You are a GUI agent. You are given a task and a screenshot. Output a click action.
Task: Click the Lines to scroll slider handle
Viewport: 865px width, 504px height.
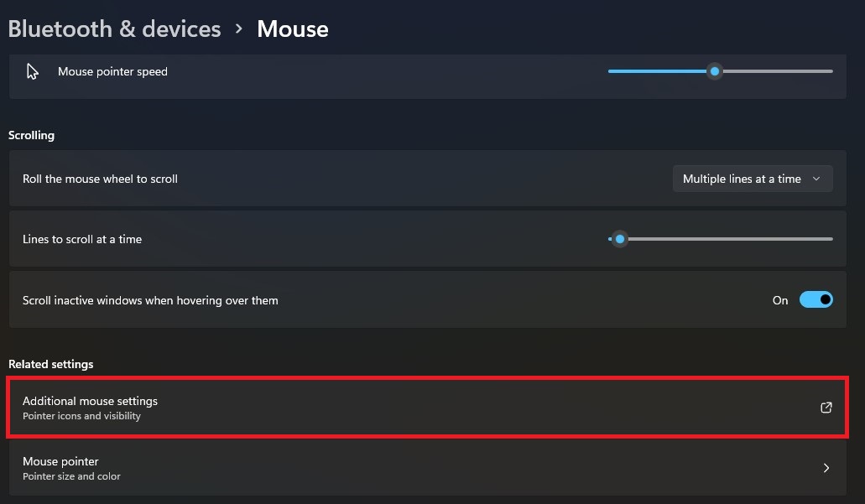tap(620, 239)
